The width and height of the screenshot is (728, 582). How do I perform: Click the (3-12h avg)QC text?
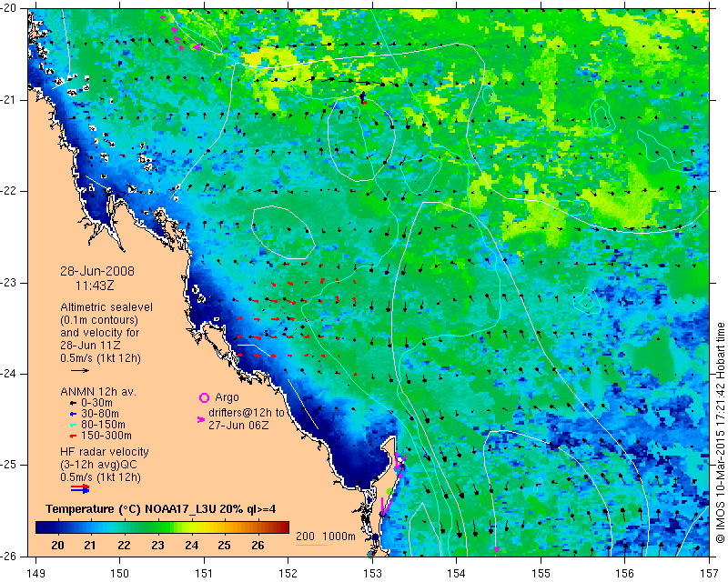pos(98,464)
